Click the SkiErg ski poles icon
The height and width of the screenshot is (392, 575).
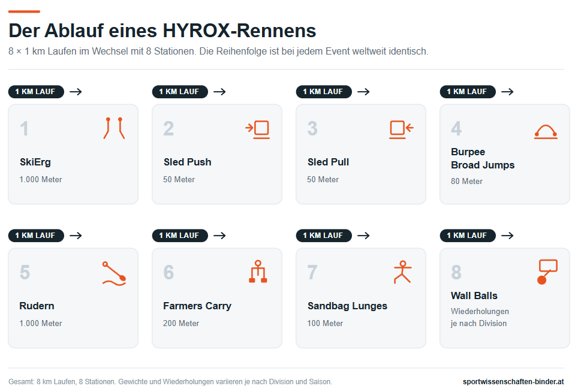click(x=114, y=128)
